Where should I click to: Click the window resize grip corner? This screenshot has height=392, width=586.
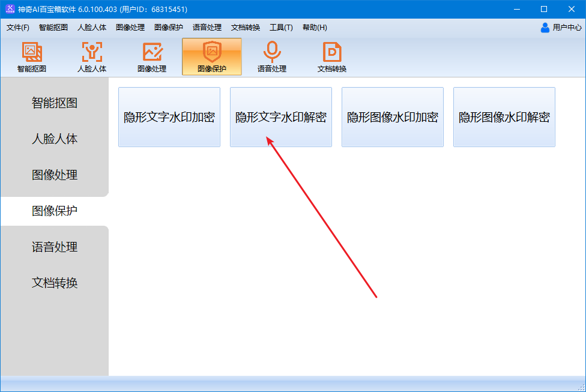(581, 388)
